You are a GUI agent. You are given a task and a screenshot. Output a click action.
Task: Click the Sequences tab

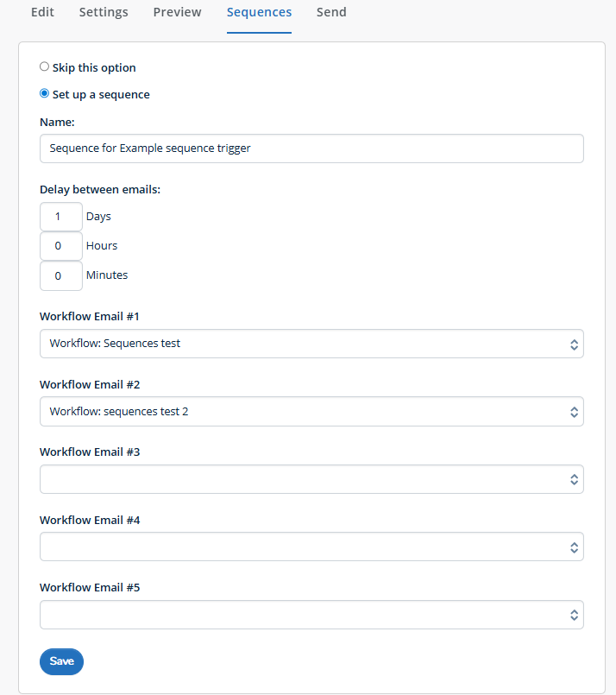point(259,12)
